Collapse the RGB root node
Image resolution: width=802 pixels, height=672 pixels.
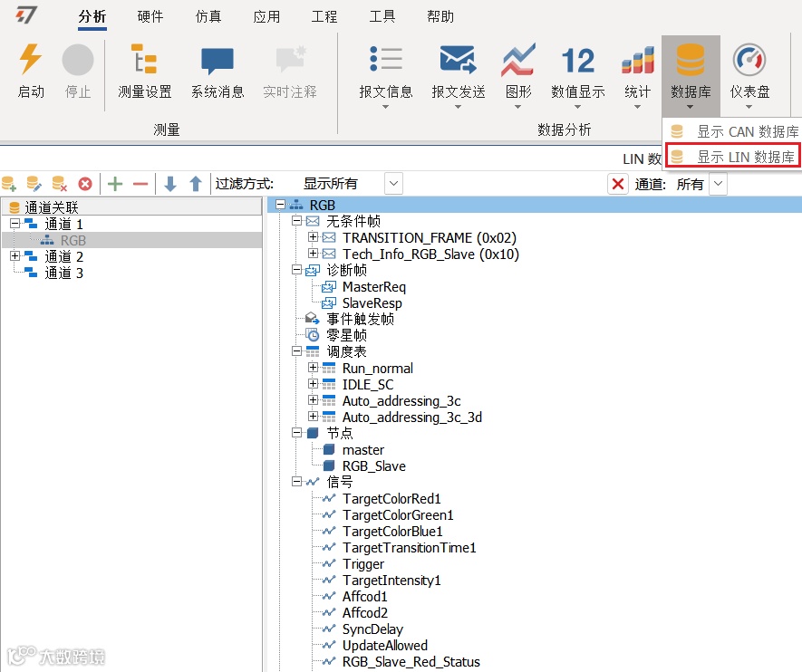pos(280,205)
